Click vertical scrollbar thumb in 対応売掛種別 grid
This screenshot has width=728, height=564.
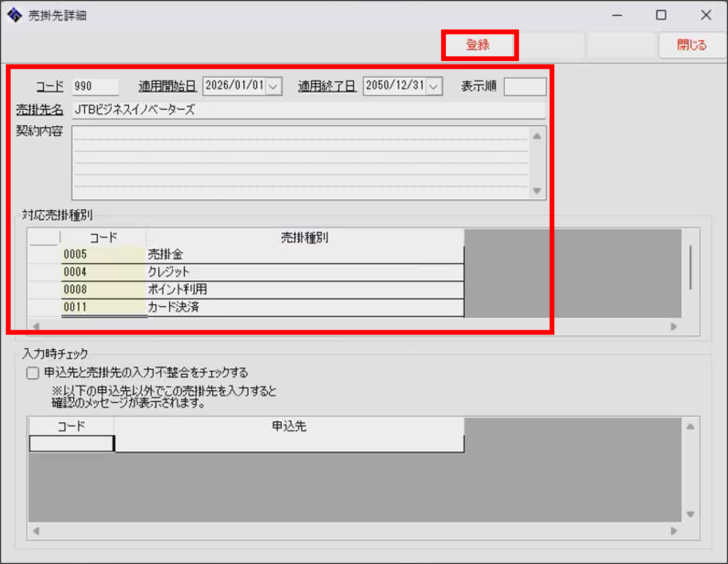tap(690, 268)
